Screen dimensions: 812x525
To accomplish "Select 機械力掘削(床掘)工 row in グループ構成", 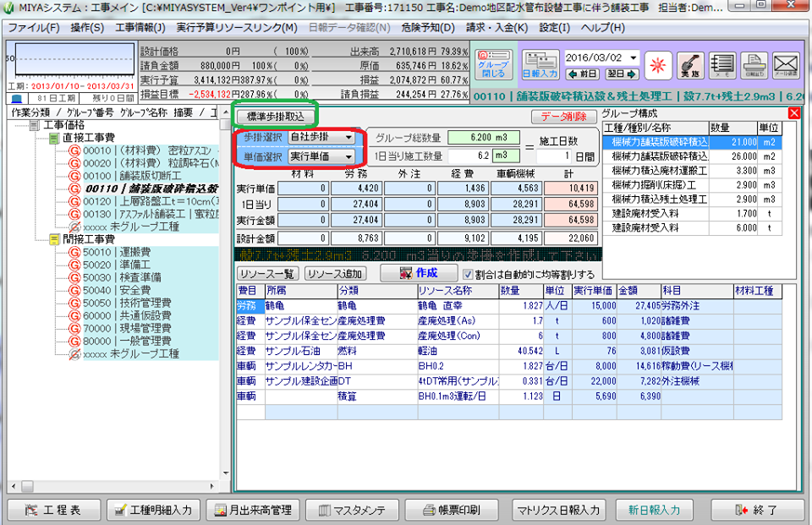I will [692, 185].
